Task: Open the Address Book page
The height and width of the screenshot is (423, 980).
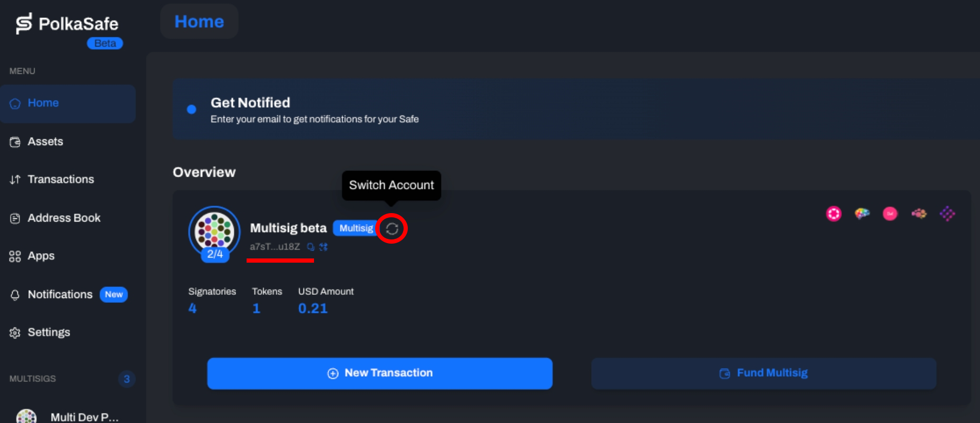Action: click(x=64, y=218)
